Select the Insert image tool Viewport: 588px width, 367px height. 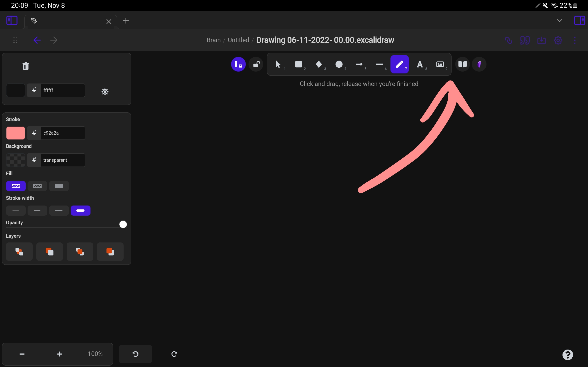pyautogui.click(x=440, y=64)
